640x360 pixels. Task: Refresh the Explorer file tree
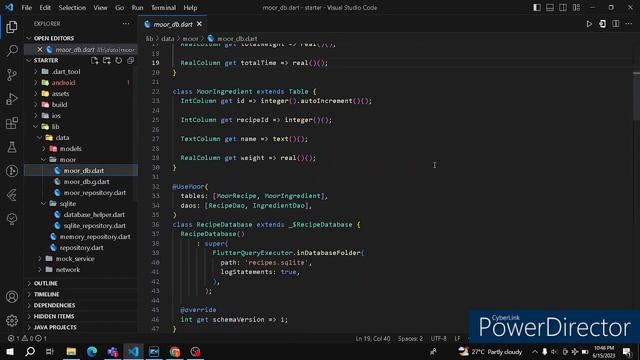[x=118, y=60]
